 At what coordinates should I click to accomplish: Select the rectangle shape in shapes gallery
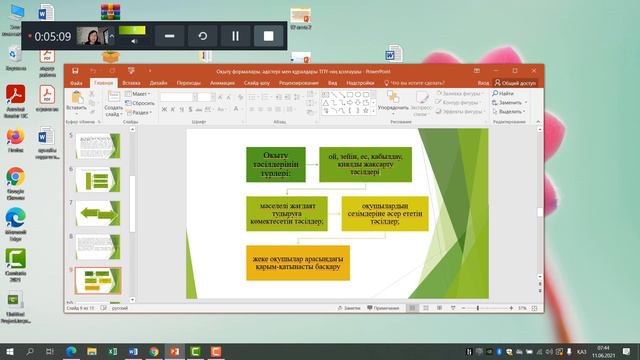click(350, 95)
